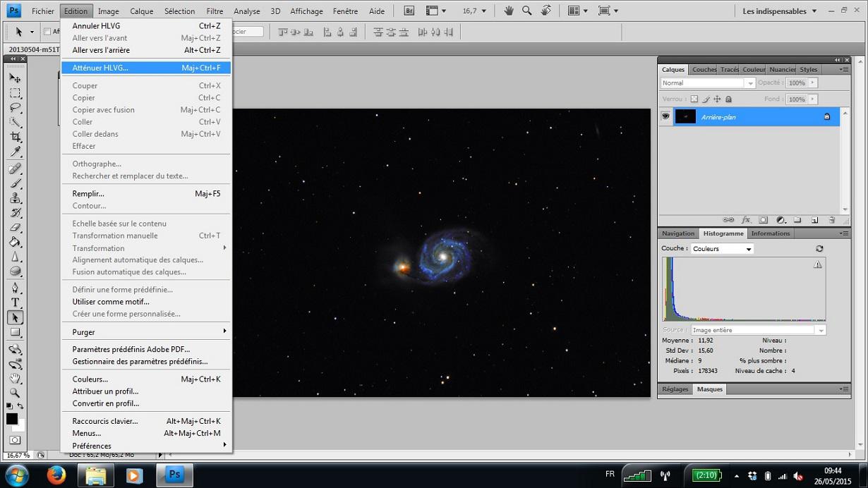Screen dimensions: 868x488
Task: Click Remplir... in the Edition menu
Action: click(88, 193)
